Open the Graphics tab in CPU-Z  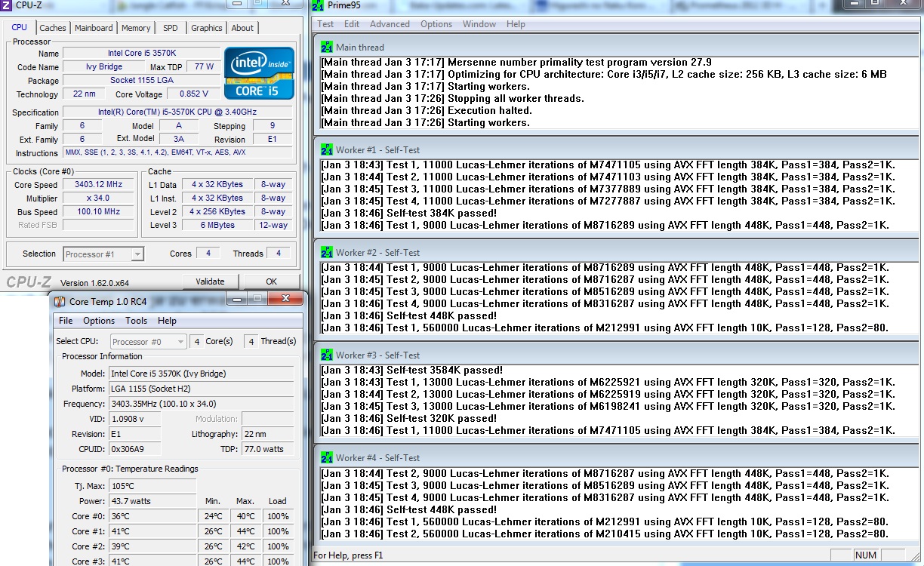pyautogui.click(x=207, y=28)
